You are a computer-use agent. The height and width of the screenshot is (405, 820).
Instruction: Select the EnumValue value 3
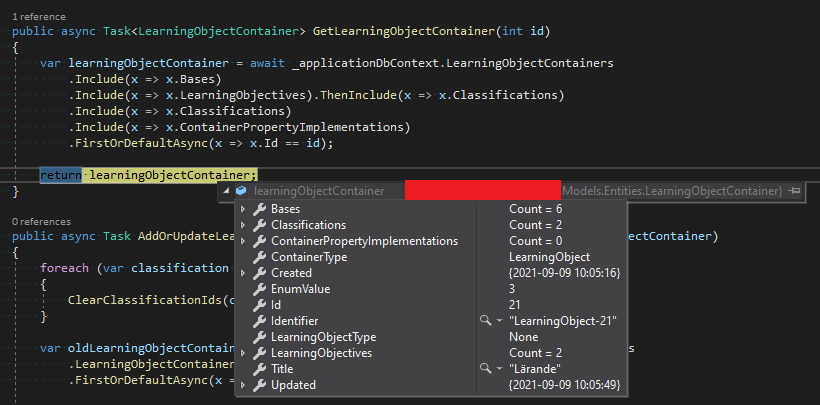pos(512,289)
